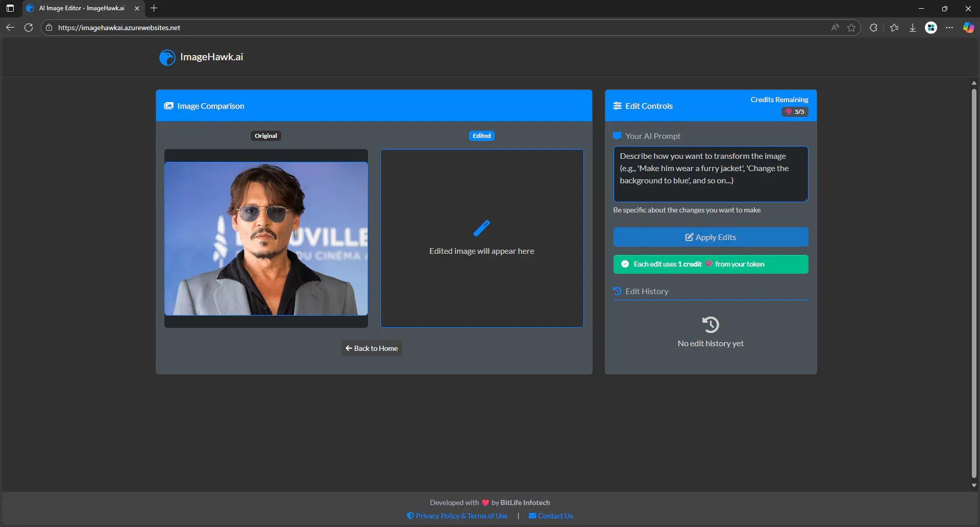Open browser Settings and more ellipsis

949,28
